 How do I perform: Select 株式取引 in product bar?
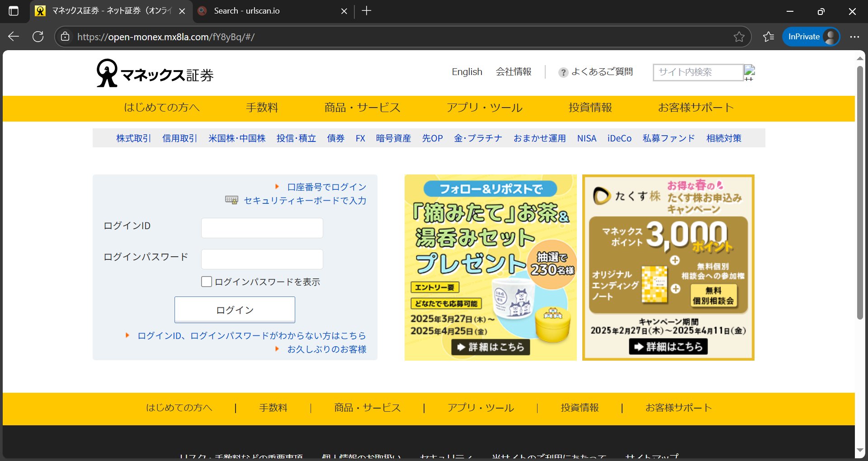(x=133, y=138)
